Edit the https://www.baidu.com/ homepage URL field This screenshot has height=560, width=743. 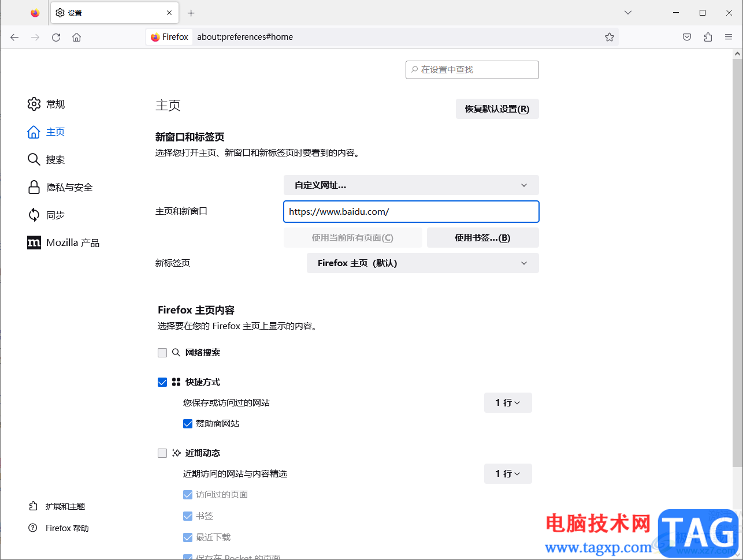click(x=411, y=212)
